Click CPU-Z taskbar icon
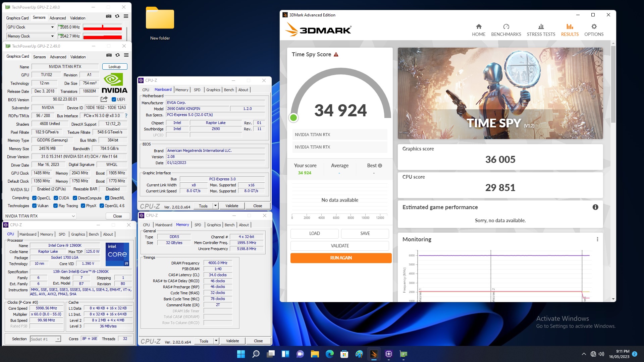Image resolution: width=644 pixels, height=362 pixels. point(389,354)
